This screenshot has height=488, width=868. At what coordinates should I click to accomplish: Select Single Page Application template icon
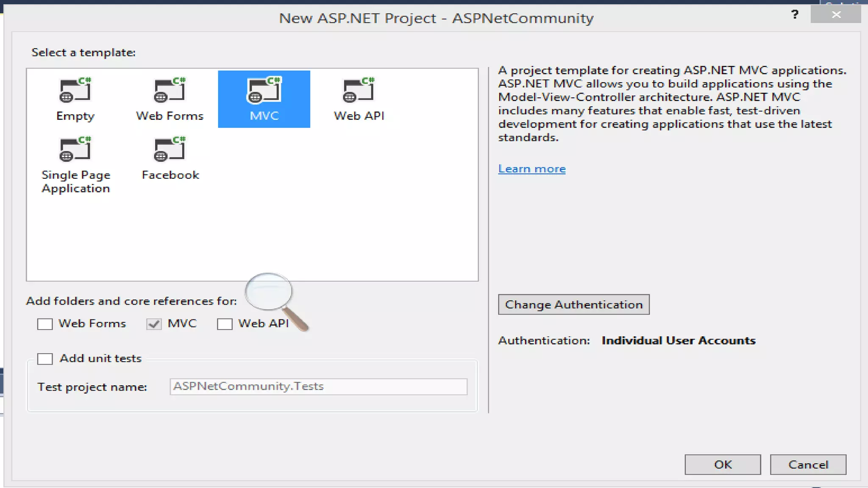click(75, 150)
